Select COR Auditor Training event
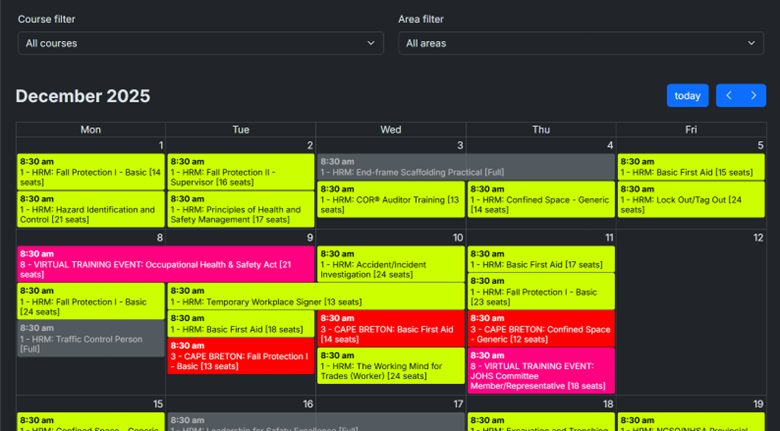The height and width of the screenshot is (431, 780). coord(390,199)
